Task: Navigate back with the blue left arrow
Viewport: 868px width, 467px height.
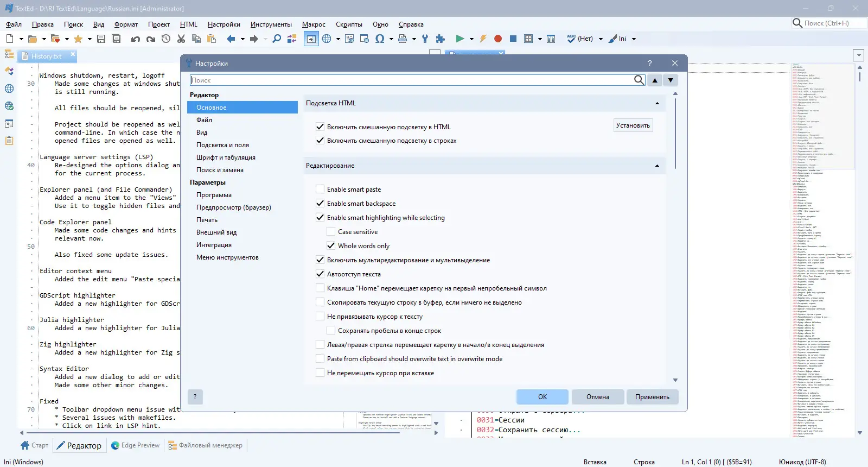Action: (x=231, y=39)
